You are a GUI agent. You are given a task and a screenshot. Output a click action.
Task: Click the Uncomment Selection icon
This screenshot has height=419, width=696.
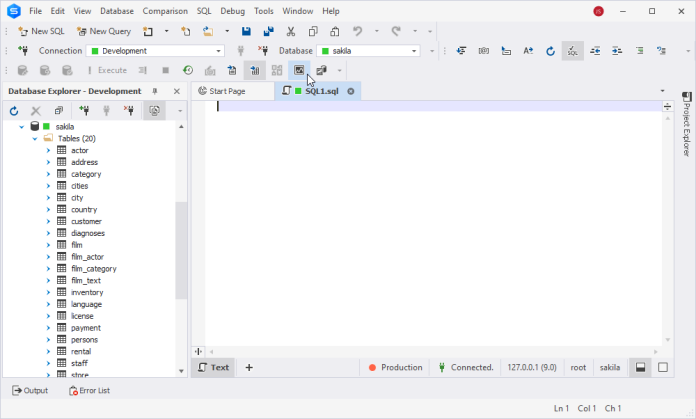click(x=661, y=51)
